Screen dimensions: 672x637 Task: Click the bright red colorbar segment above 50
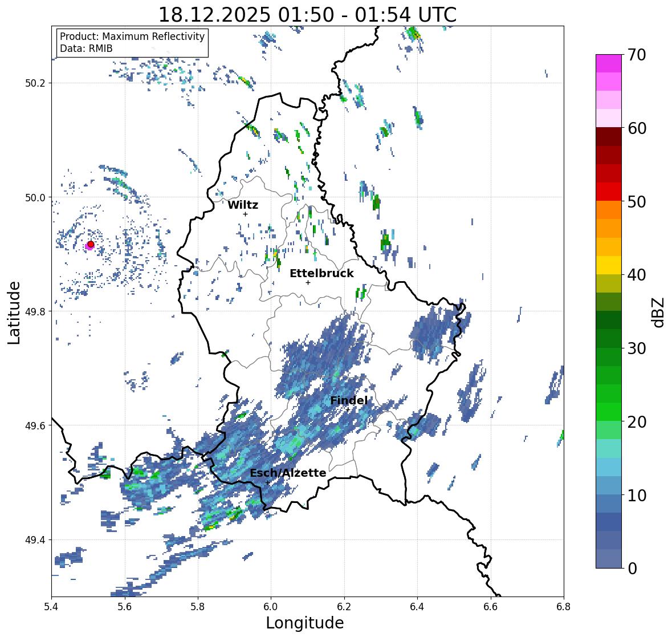(609, 192)
